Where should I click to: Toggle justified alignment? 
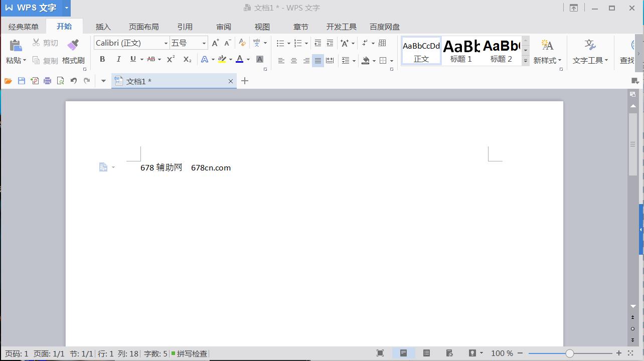tap(318, 61)
